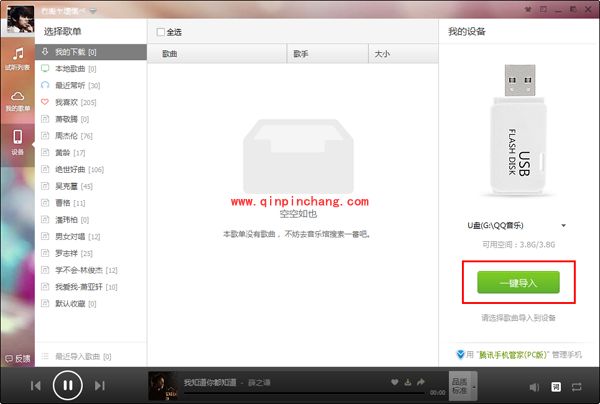Click the 本地歌曲 monitor icon

pyautogui.click(x=45, y=68)
